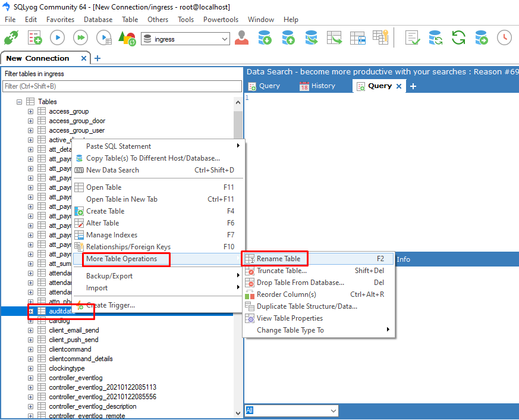Open the Favorites menu
Image resolution: width=519 pixels, height=420 pixels.
[x=60, y=20]
